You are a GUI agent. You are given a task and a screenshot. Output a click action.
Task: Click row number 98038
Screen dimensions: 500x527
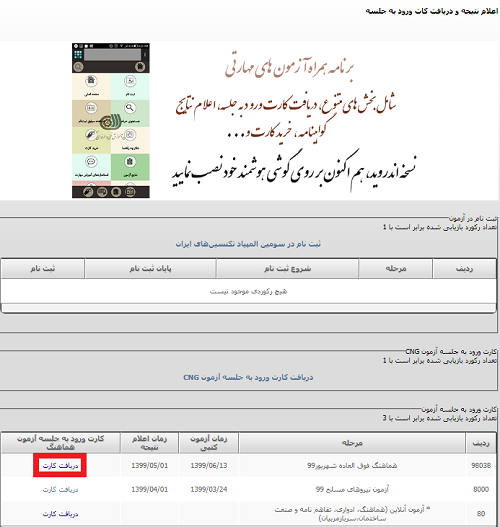point(481,465)
